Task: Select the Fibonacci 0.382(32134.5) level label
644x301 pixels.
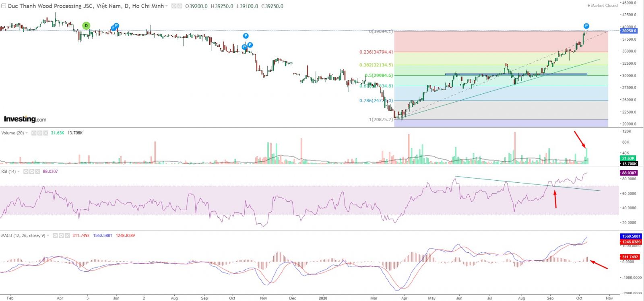Action: (376, 65)
